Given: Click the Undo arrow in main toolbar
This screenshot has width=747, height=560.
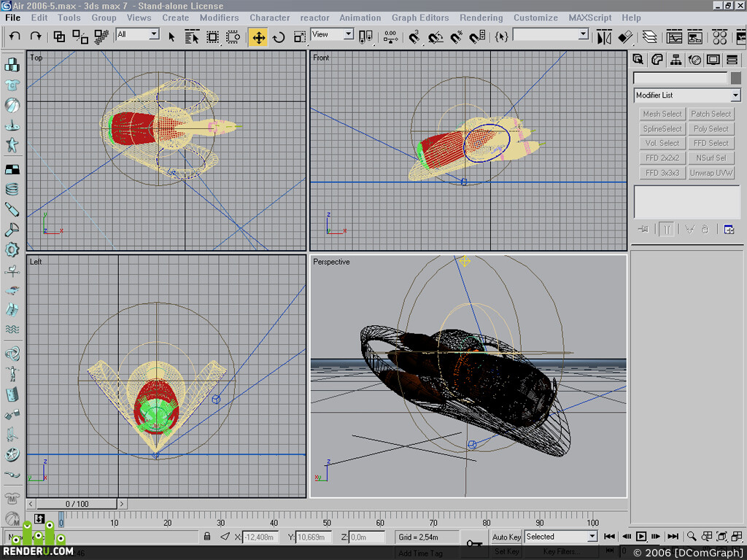Looking at the screenshot, I should tap(15, 36).
